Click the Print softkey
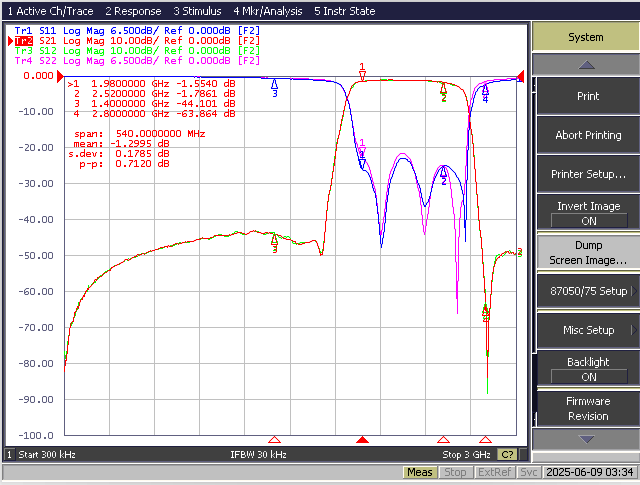Screen dimensions: 640x485 tap(588, 96)
